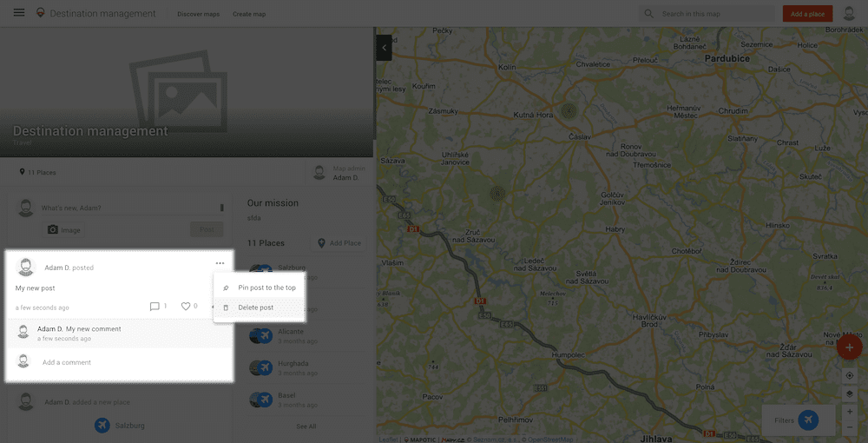Click the comment bubble icon on post

[x=155, y=307]
